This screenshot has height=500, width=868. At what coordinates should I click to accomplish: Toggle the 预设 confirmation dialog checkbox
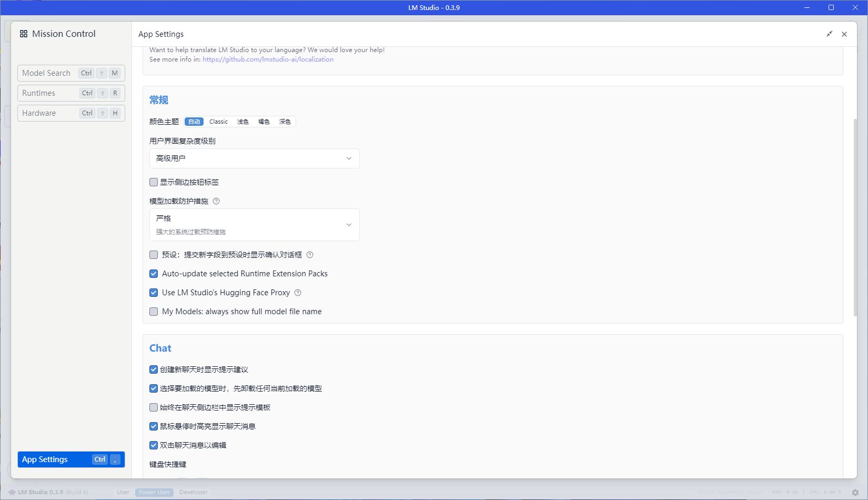click(154, 255)
